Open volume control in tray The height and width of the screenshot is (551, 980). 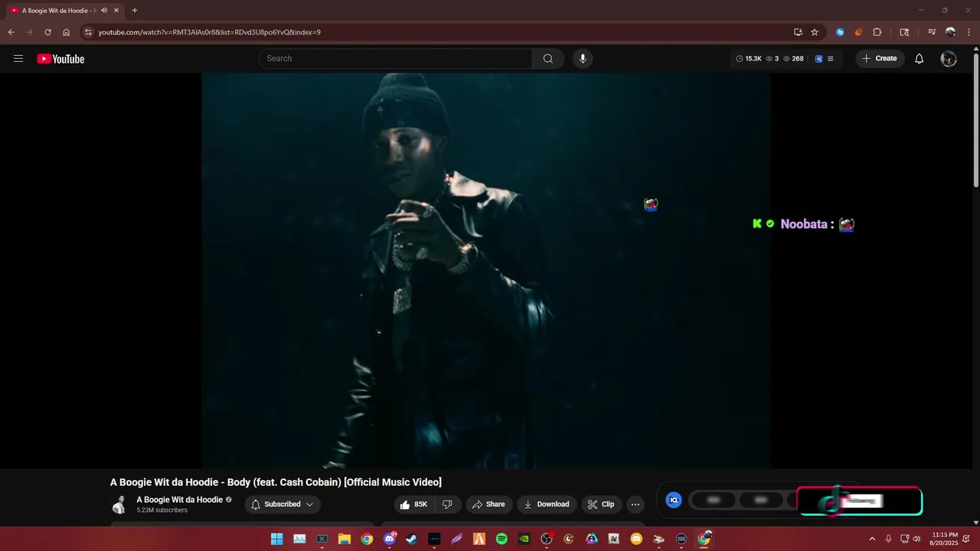tap(916, 539)
